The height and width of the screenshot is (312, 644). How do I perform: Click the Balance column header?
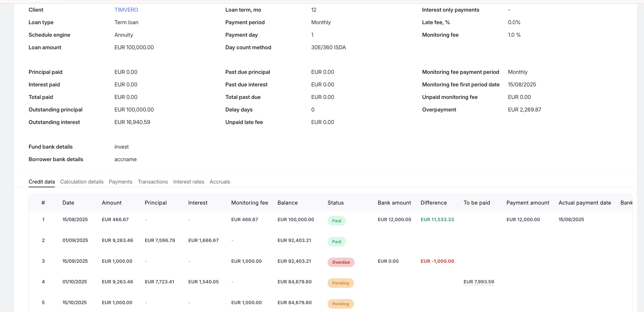tap(287, 203)
